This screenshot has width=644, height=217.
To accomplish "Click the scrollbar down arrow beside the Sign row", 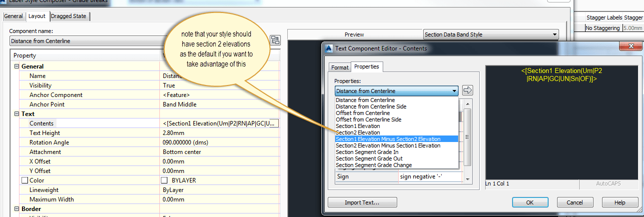I will pyautogui.click(x=467, y=179).
